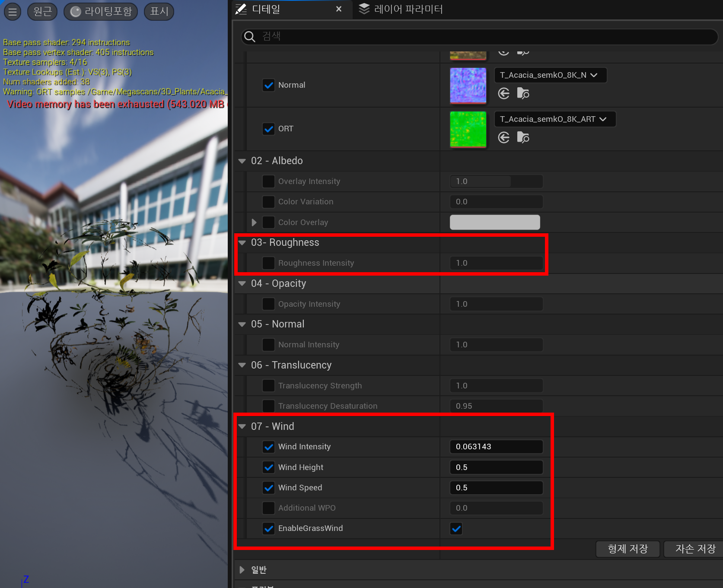The image size is (723, 588).
Task: Open T_Acacia_semkO_8K_N texture dropdown
Action: tap(550, 75)
